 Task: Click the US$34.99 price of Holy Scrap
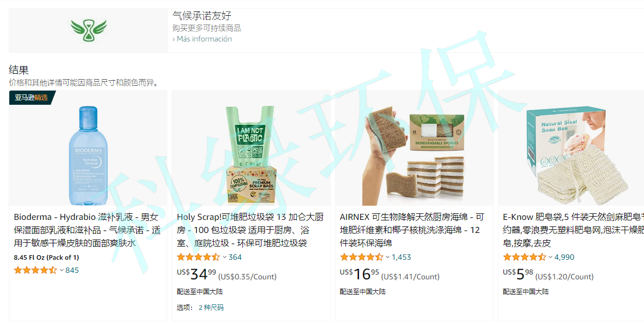(196, 274)
